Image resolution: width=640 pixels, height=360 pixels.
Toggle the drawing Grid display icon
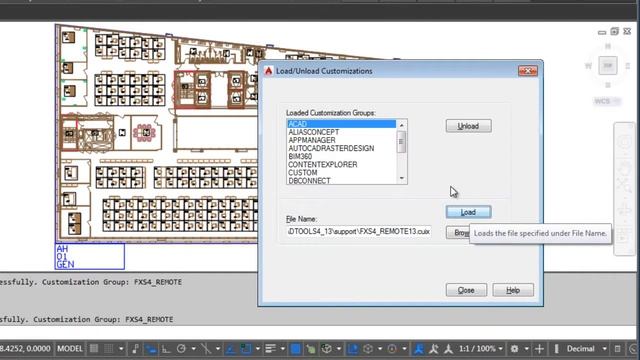94,349
